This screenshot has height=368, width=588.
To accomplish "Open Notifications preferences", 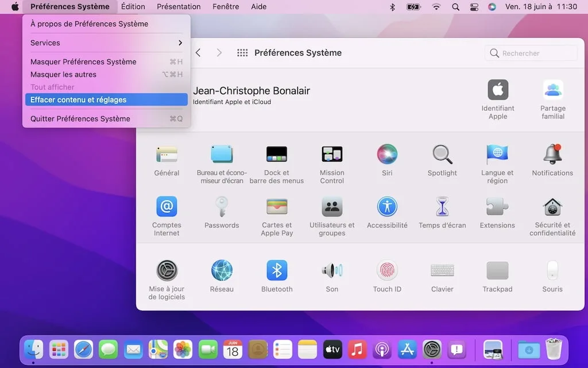I will [x=552, y=161].
